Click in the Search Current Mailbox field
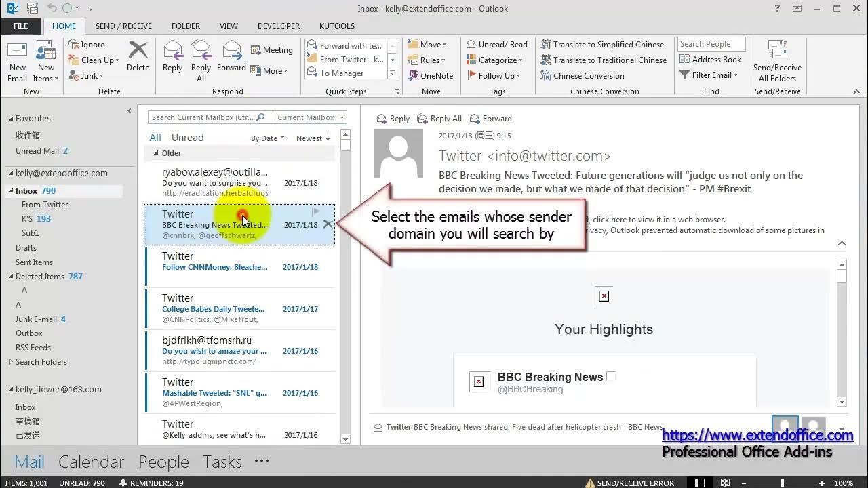Viewport: 868px width, 488px height. [201, 117]
